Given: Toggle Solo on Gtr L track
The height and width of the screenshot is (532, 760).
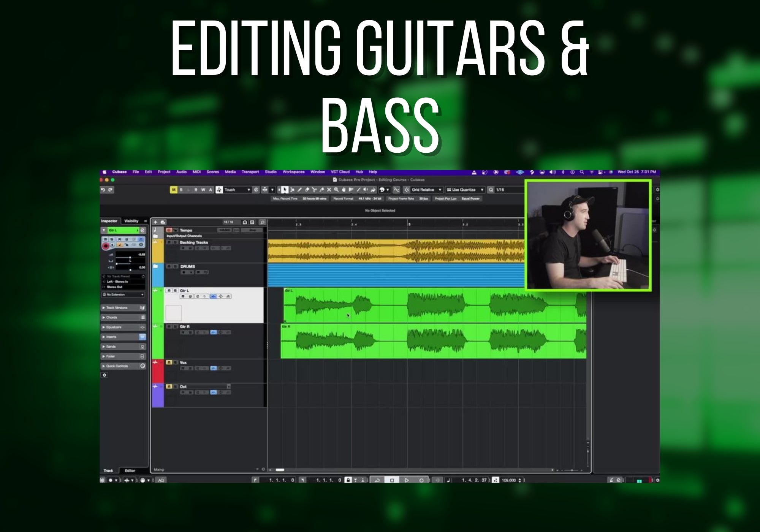Looking at the screenshot, I should [x=175, y=291].
